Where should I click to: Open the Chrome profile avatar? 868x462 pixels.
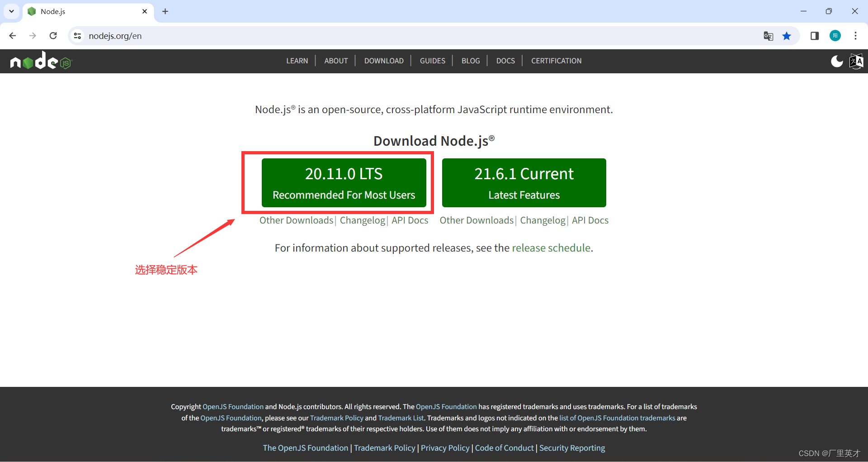(835, 36)
